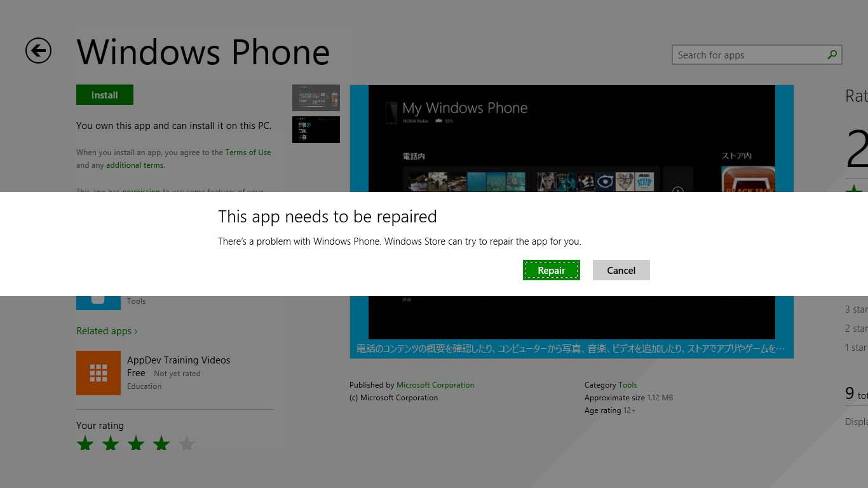Expand Related apps chevron link
The image size is (868, 488).
pyautogui.click(x=107, y=331)
